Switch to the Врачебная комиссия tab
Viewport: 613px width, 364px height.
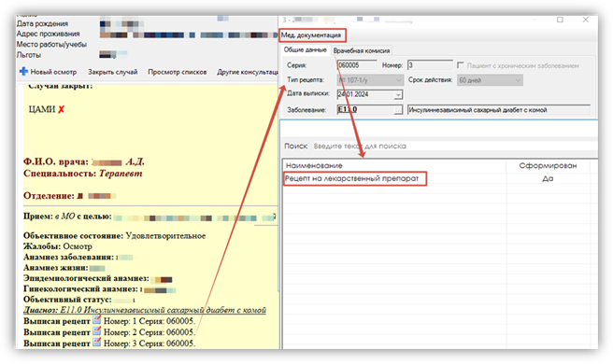click(362, 50)
